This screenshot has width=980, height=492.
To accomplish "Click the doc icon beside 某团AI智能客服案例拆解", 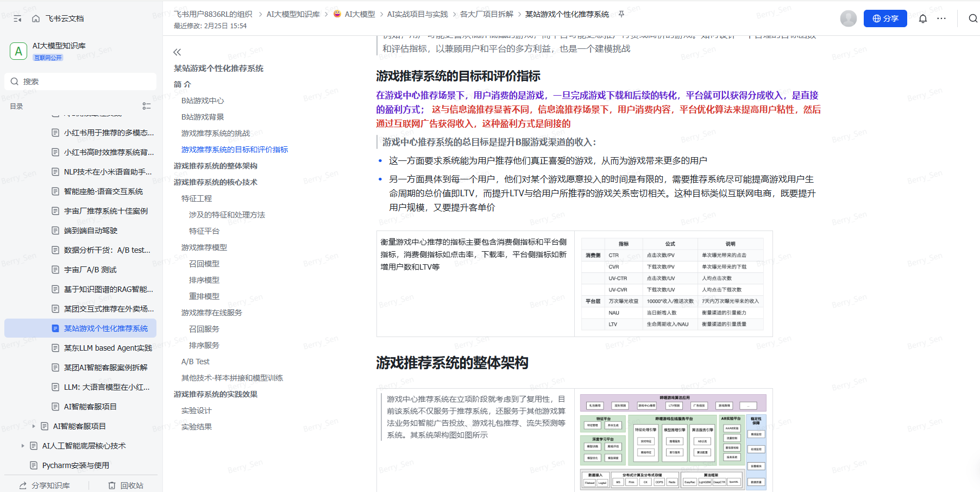I will click(55, 368).
